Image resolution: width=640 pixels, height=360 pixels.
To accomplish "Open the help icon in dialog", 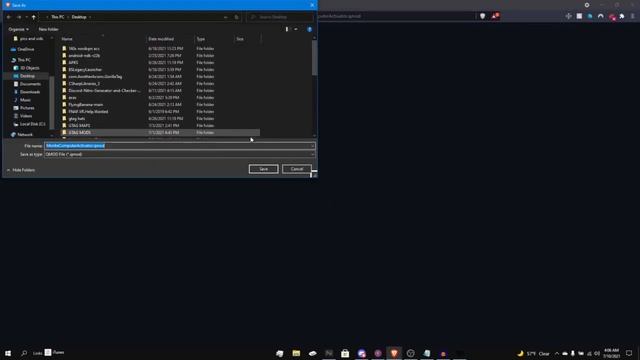I will click(309, 29).
